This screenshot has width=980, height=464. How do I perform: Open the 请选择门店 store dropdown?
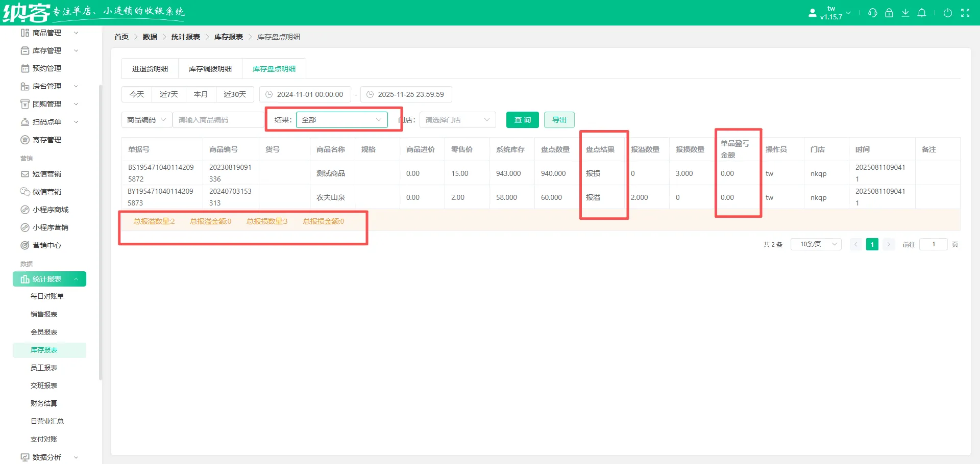coord(457,120)
